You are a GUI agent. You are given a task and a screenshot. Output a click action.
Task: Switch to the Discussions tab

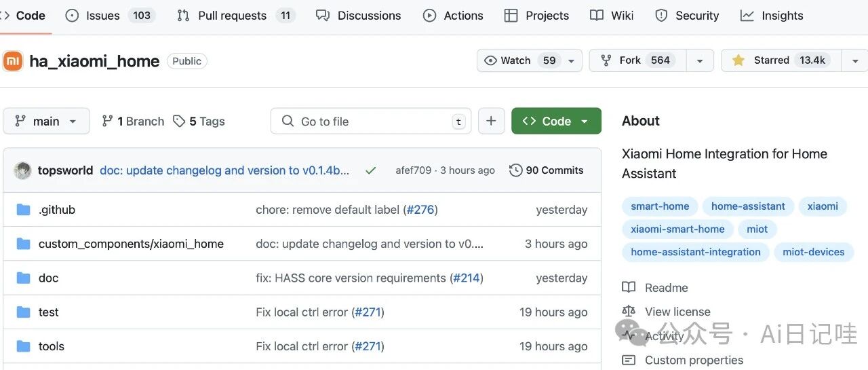pyautogui.click(x=359, y=16)
